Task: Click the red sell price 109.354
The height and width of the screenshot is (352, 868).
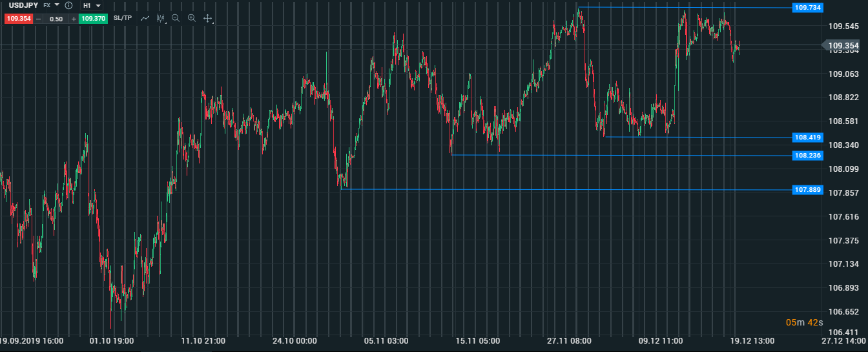Action: click(18, 19)
